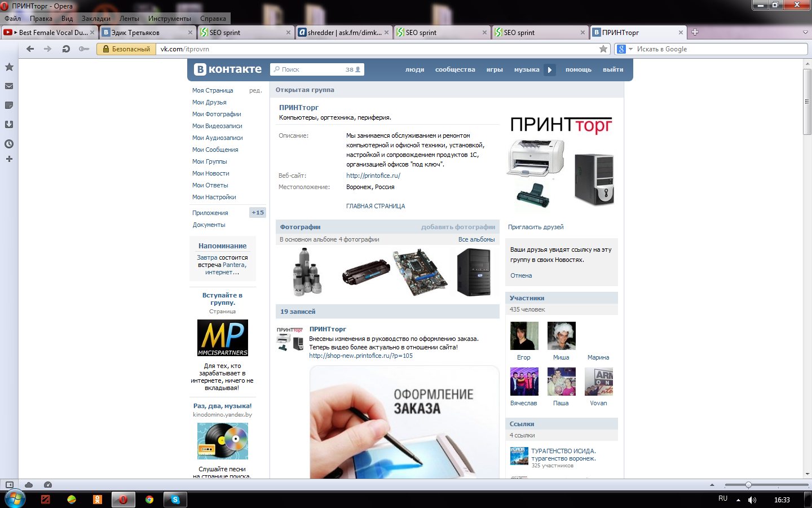Image resolution: width=812 pixels, height=508 pixels.
Task: Click the vertical scrollbar thumb
Action: (807, 102)
